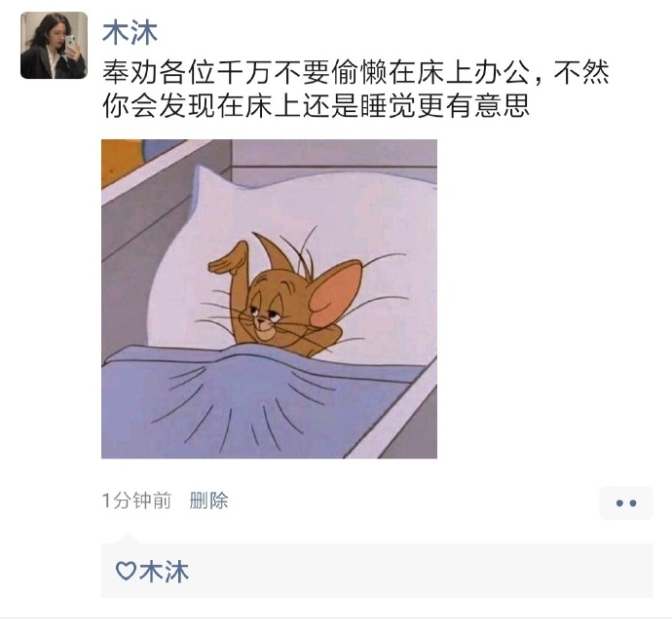Image resolution: width=672 pixels, height=631 pixels.
Task: Click the small pointer triangle above likes bar
Action: click(x=129, y=539)
